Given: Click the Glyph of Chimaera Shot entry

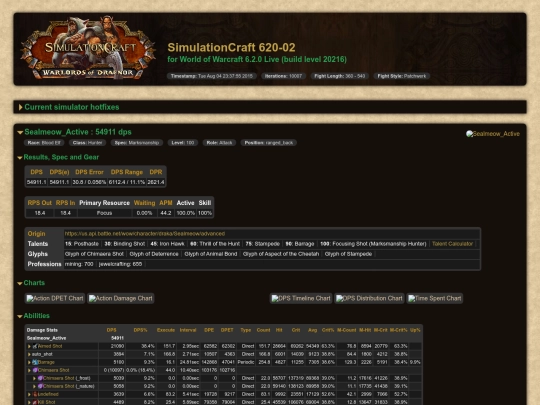Looking at the screenshot, I should [x=94, y=254].
